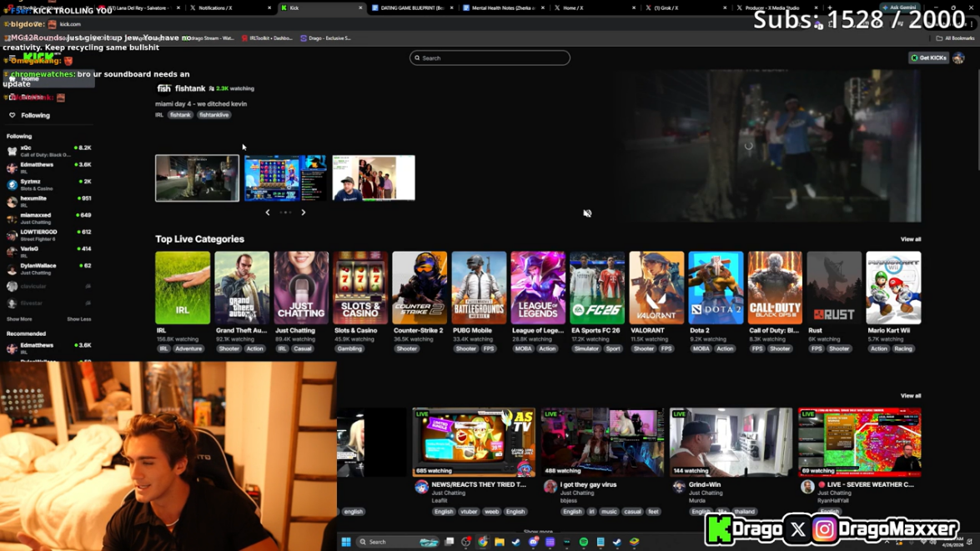The image size is (980, 551).
Task: Open Counter-Strike 2 category card
Action: click(x=420, y=288)
